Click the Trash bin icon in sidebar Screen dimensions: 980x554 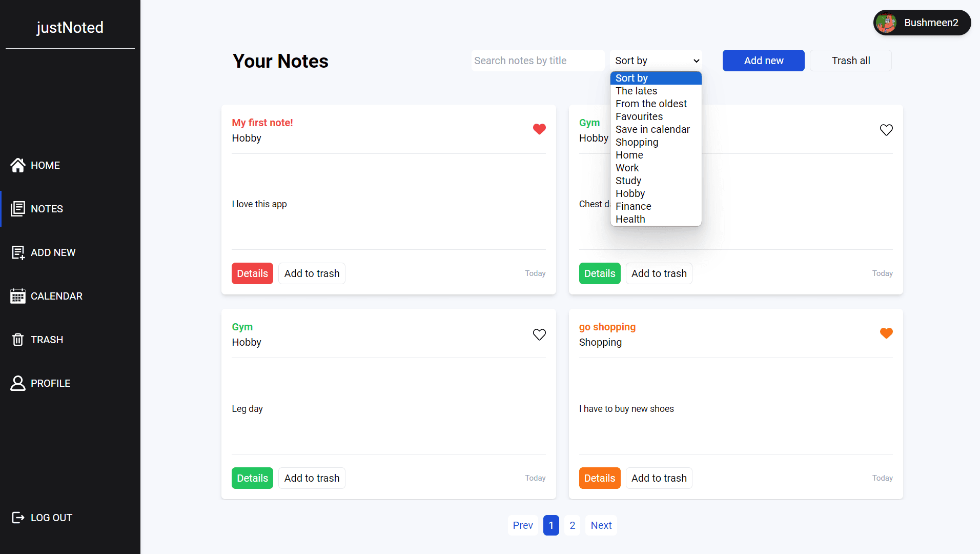[18, 340]
